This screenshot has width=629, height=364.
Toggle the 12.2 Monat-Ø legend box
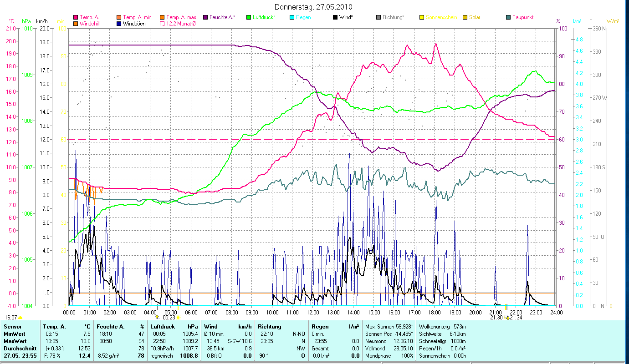(162, 24)
